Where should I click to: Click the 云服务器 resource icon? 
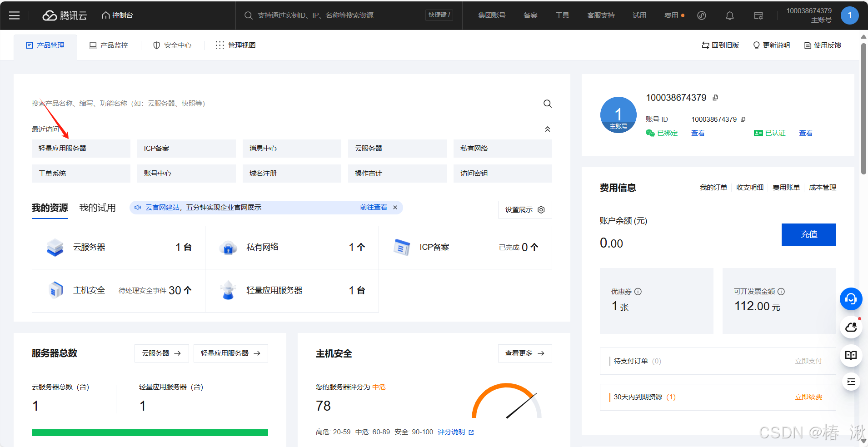pos(55,248)
